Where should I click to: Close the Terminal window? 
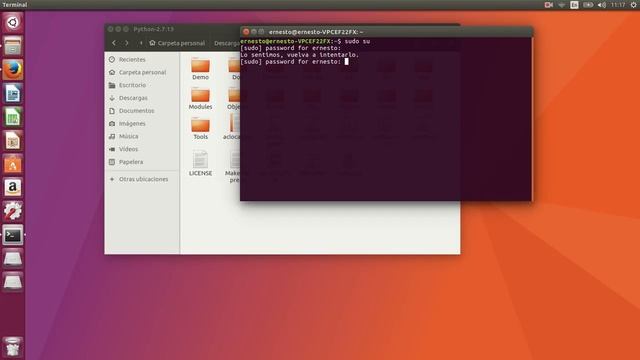tap(246, 32)
